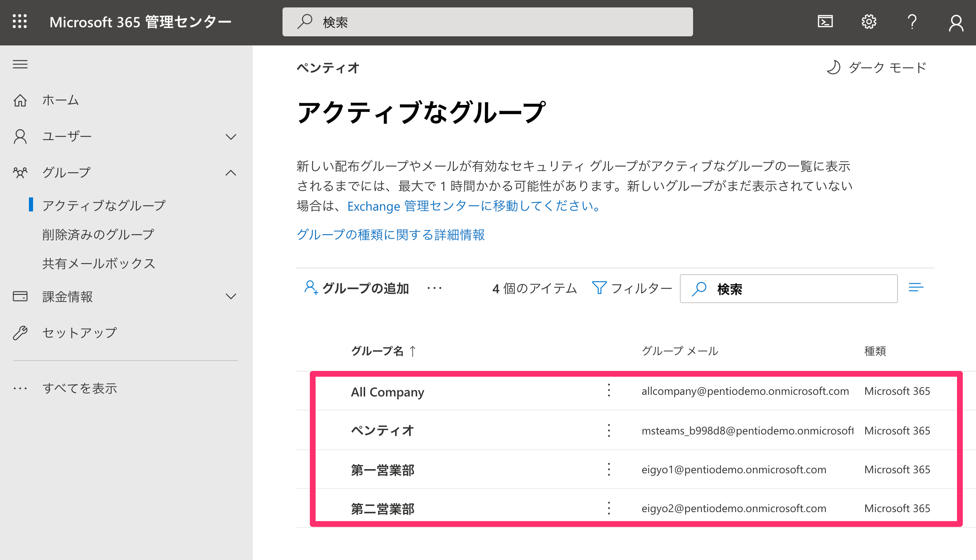This screenshot has height=560, width=976.
Task: Click すべてを表示 to show all
Action: point(80,388)
